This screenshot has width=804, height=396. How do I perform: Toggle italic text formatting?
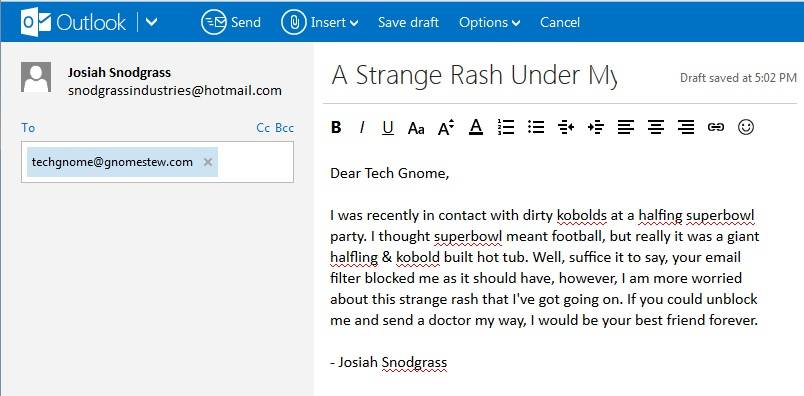point(362,127)
